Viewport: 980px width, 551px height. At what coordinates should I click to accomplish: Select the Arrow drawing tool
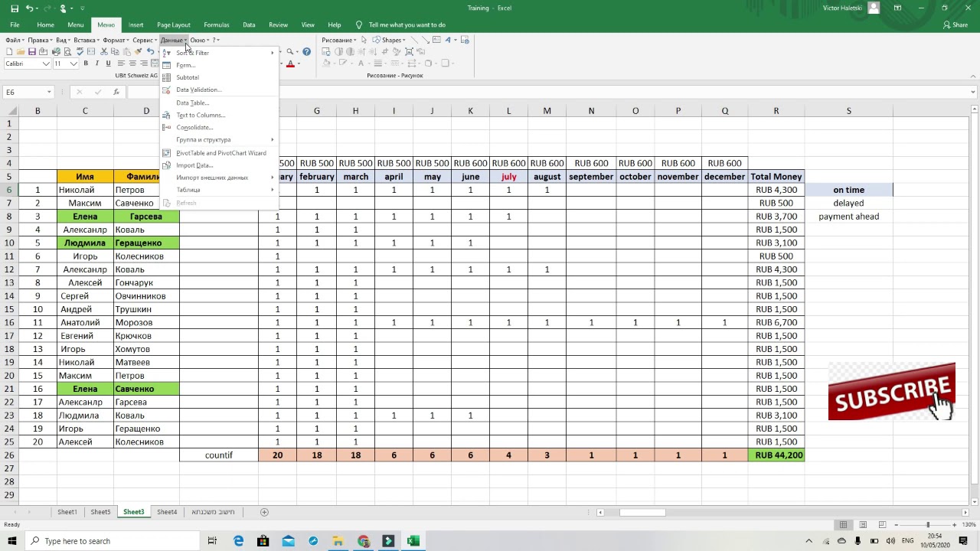(x=426, y=40)
